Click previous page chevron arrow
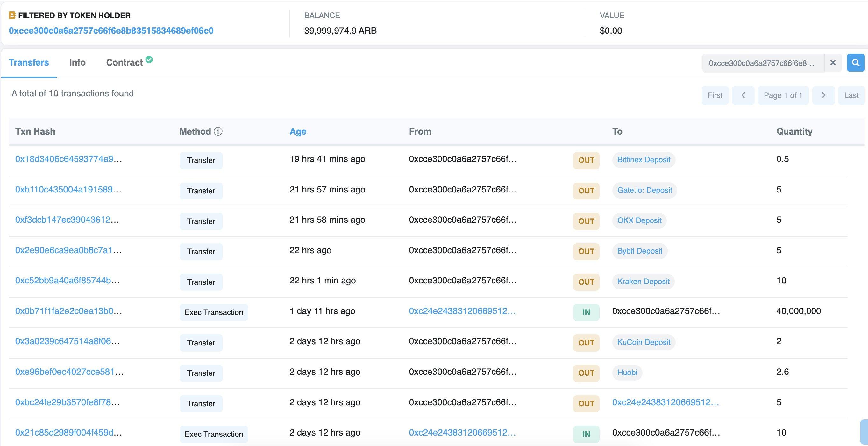Screen dimensions: 868x446 click(744, 95)
